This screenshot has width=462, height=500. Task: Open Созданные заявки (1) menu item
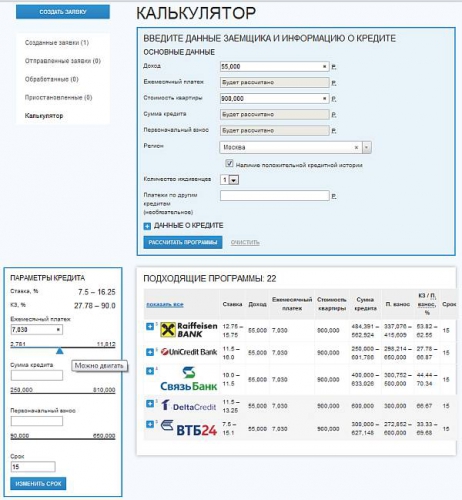(57, 43)
